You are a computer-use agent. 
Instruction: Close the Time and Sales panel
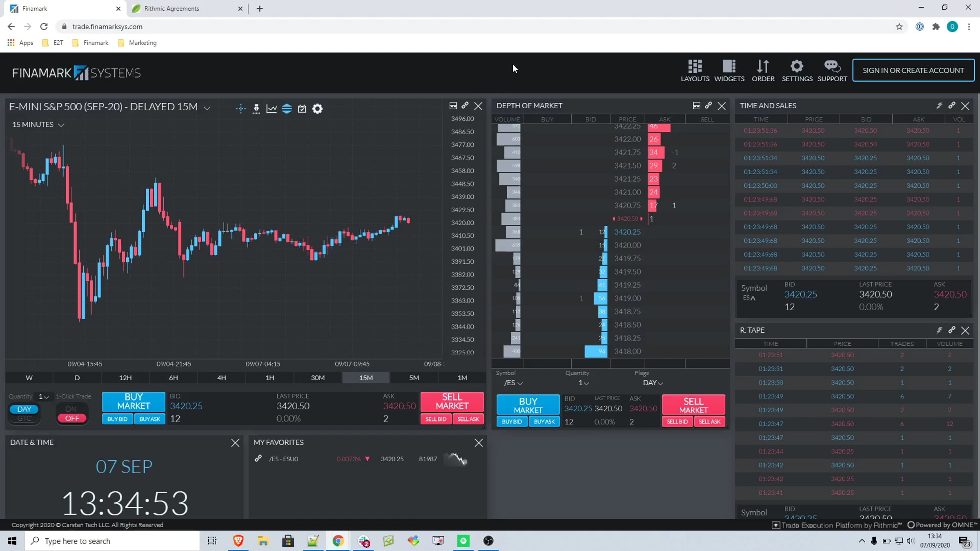(x=965, y=106)
